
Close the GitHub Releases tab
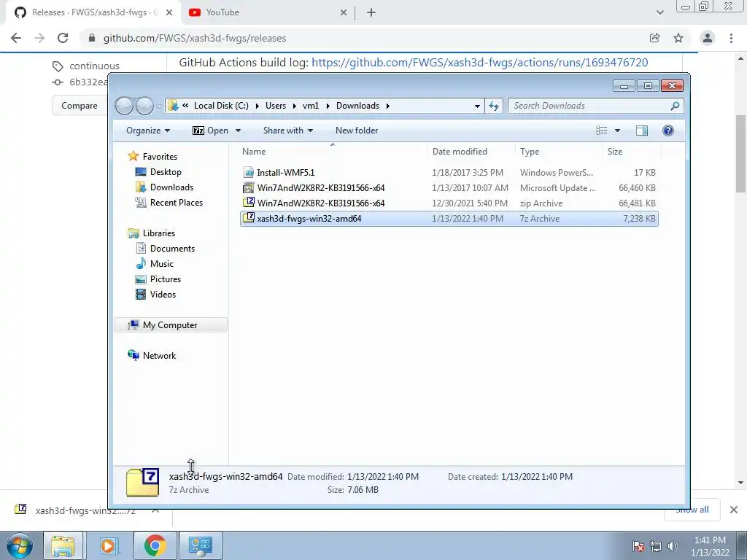pos(169,12)
